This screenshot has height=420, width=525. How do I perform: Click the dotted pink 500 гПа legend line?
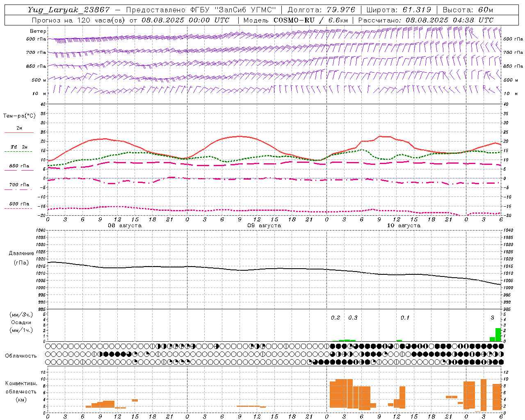[x=18, y=208]
